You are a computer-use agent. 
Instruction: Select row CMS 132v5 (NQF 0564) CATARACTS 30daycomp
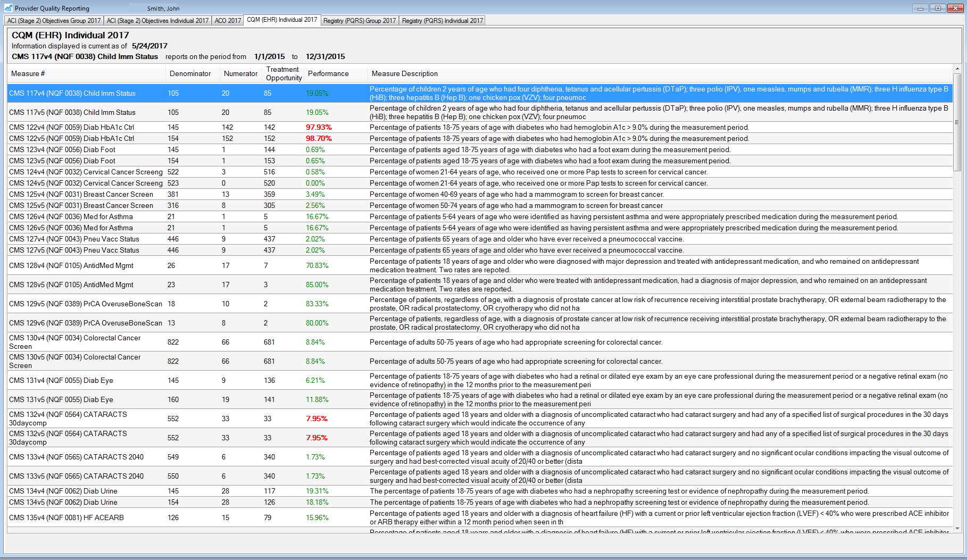(480, 438)
